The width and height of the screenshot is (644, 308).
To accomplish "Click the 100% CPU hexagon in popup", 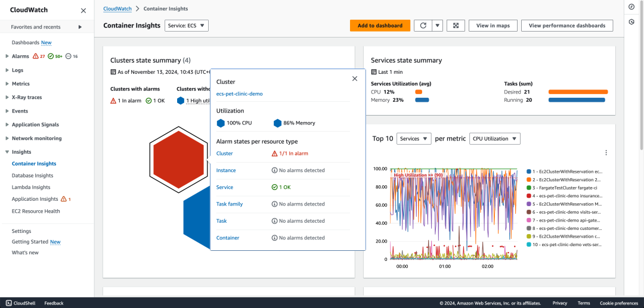I will [x=221, y=123].
